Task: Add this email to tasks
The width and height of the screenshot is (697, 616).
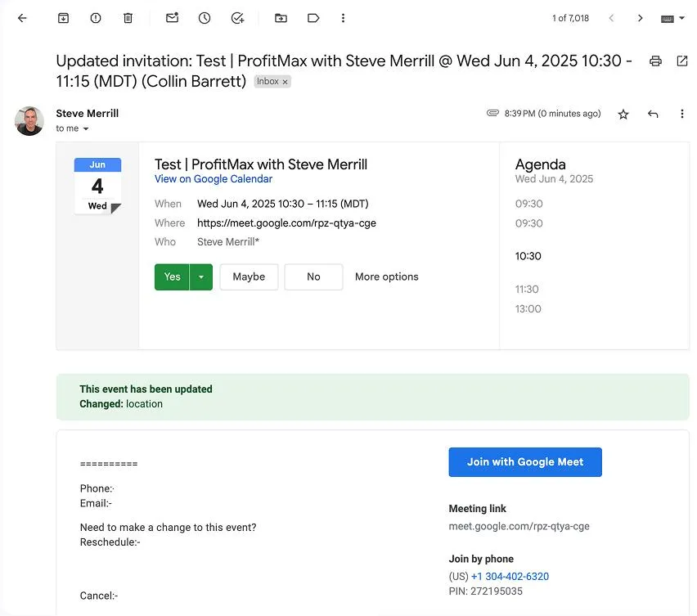Action: 237,18
